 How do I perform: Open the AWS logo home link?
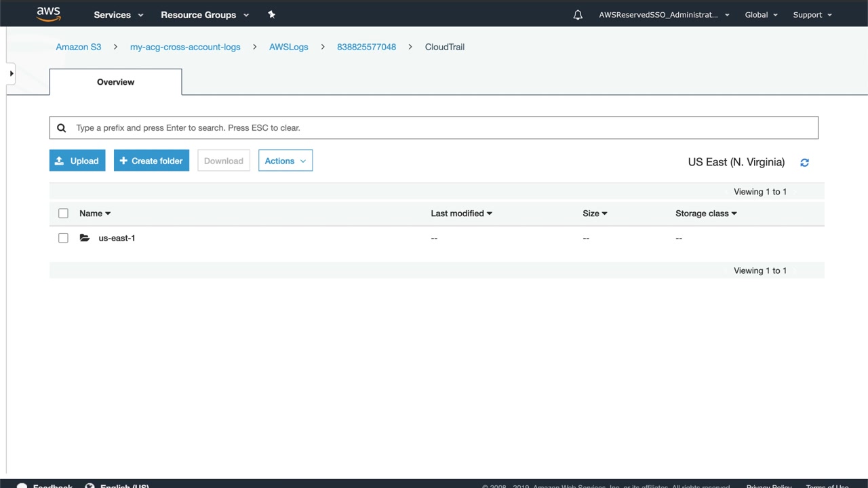pos(49,14)
